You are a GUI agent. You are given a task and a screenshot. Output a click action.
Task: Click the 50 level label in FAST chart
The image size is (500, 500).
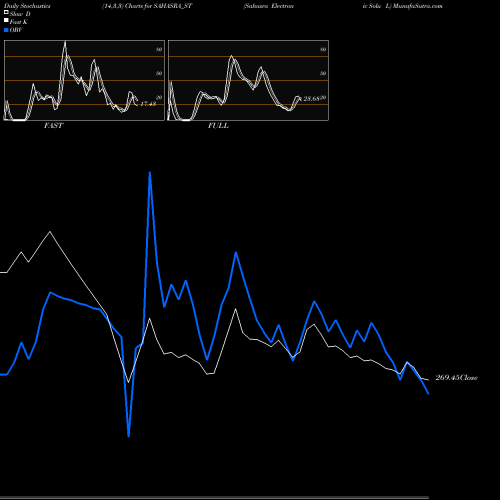pyautogui.click(x=159, y=73)
